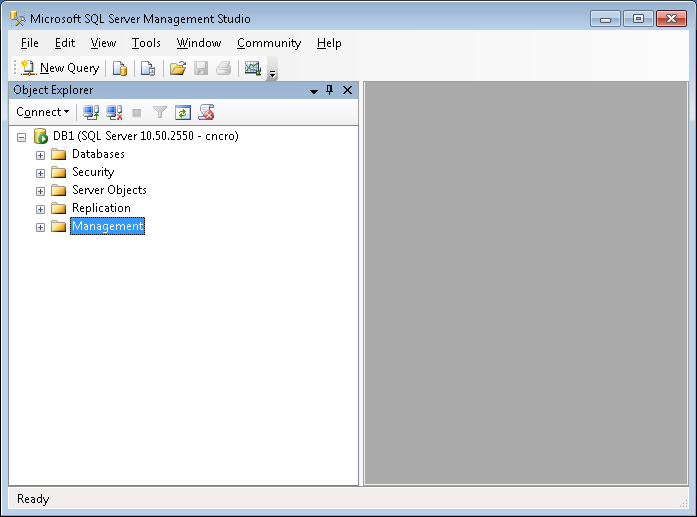Close the Management Studio window
This screenshot has height=517, width=697.
pos(671,19)
